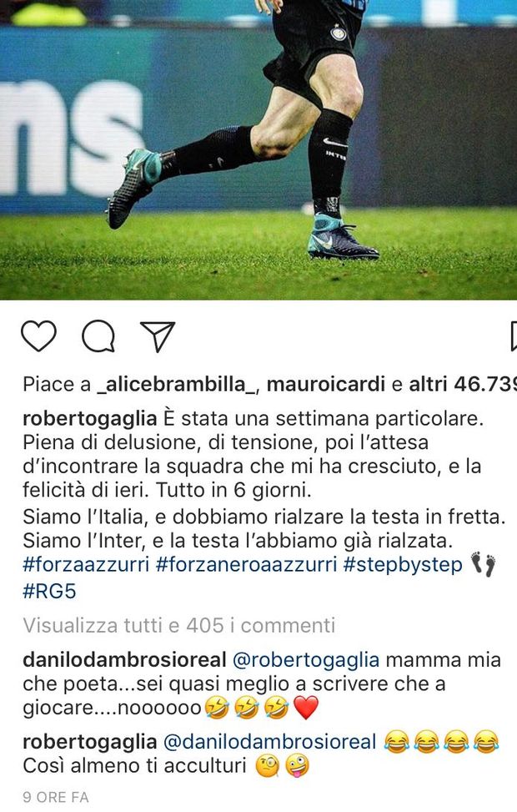517x812 pixels.
Task: Follow the @robertogaglia mention in comment
Action: 306,661
